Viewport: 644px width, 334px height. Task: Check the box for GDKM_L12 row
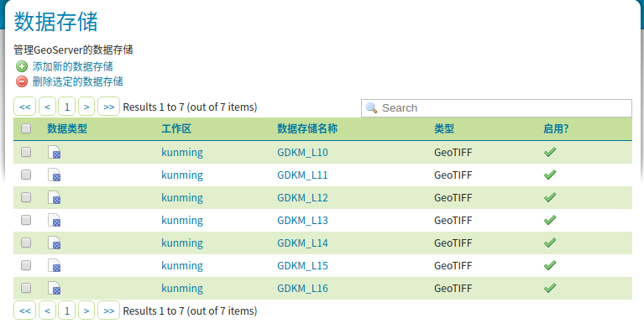26,197
